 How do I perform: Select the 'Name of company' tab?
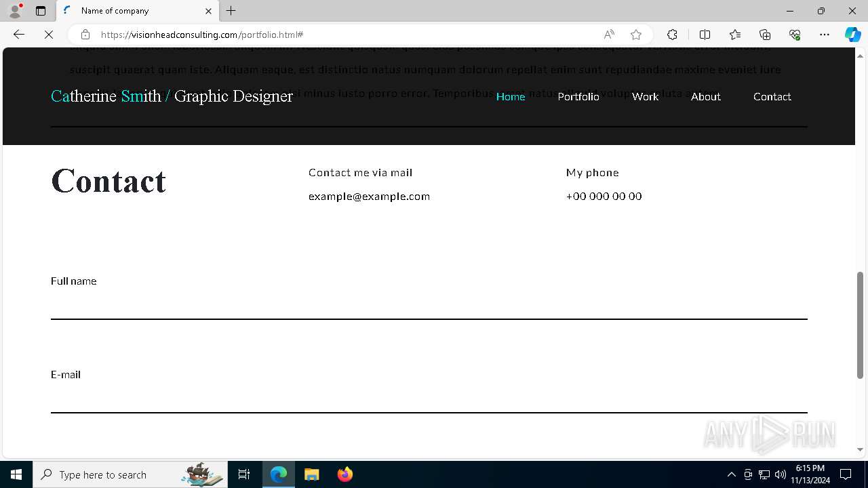click(138, 11)
